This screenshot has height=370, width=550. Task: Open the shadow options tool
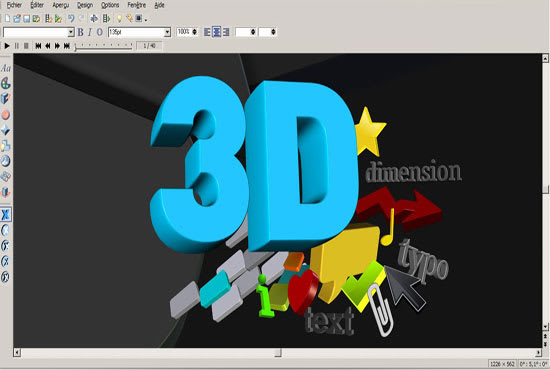[6, 146]
